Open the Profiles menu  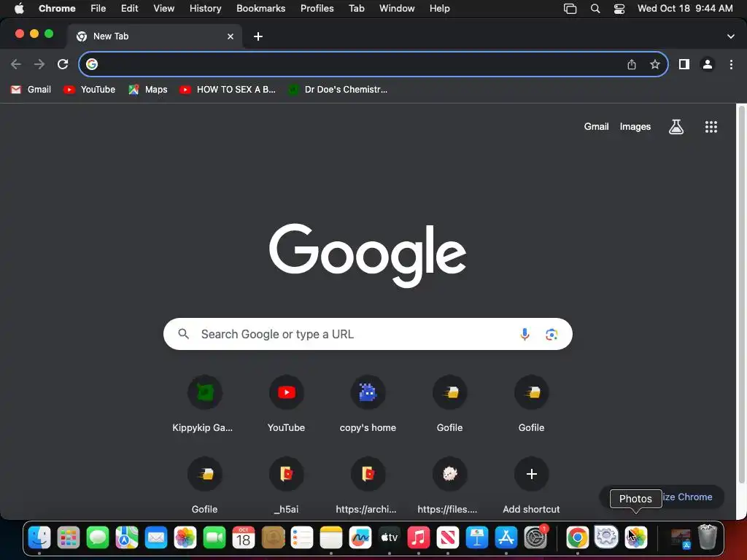point(317,9)
